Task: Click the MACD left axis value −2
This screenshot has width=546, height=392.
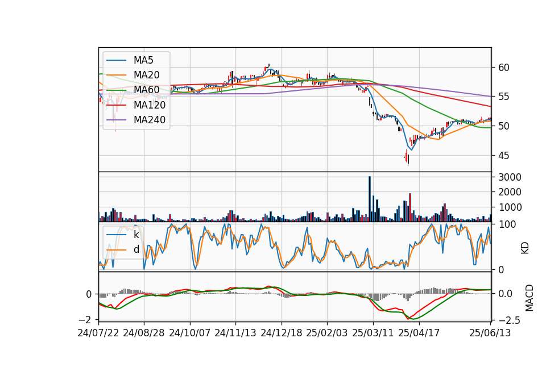Action: [85, 320]
